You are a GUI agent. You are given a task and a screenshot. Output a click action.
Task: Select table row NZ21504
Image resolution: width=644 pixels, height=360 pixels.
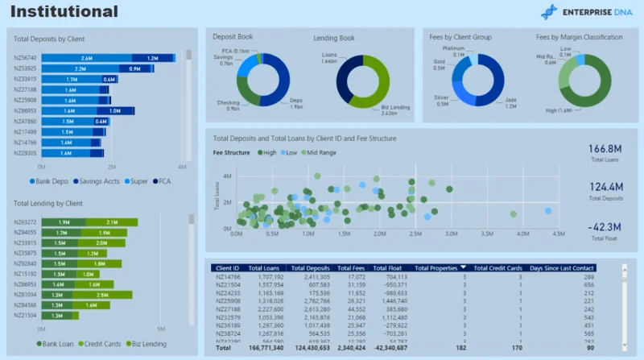[403, 285]
